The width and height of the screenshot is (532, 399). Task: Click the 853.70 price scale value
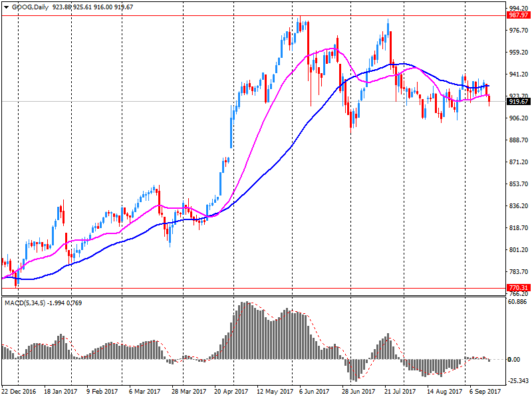[519, 184]
